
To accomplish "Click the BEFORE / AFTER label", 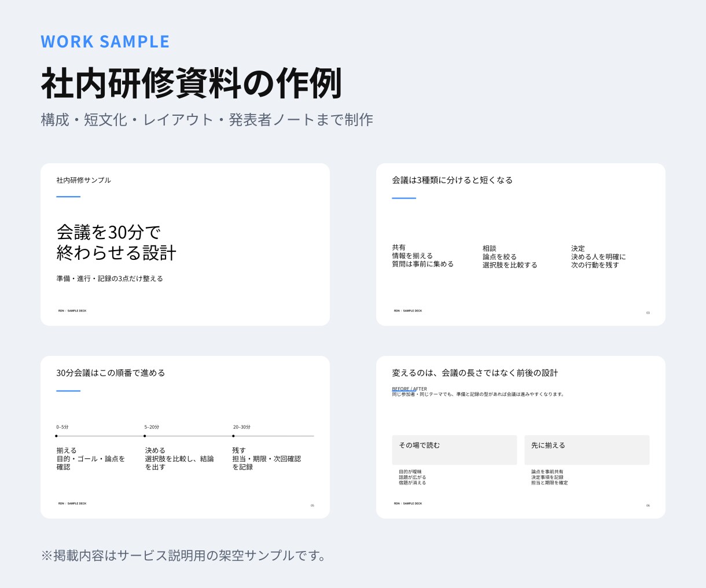I will tap(410, 389).
